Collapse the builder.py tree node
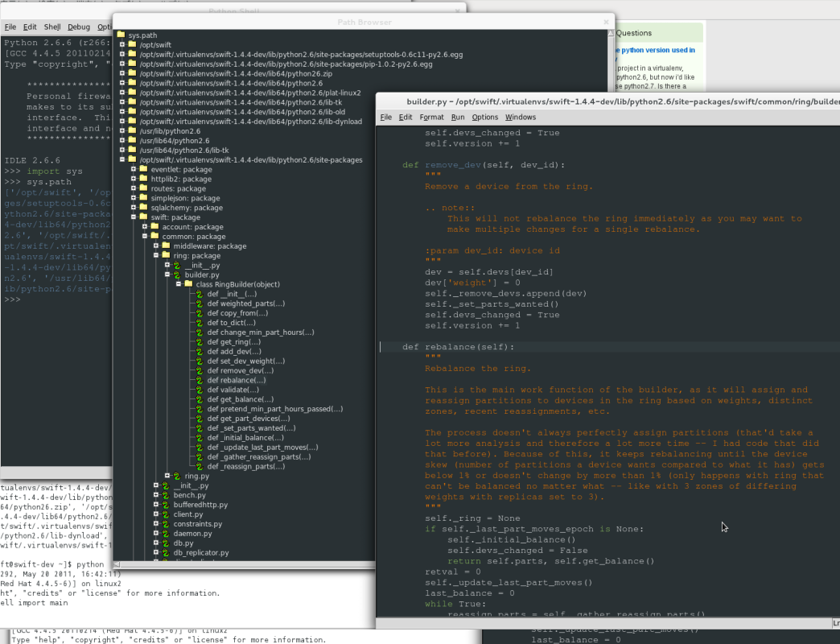 [x=167, y=275]
